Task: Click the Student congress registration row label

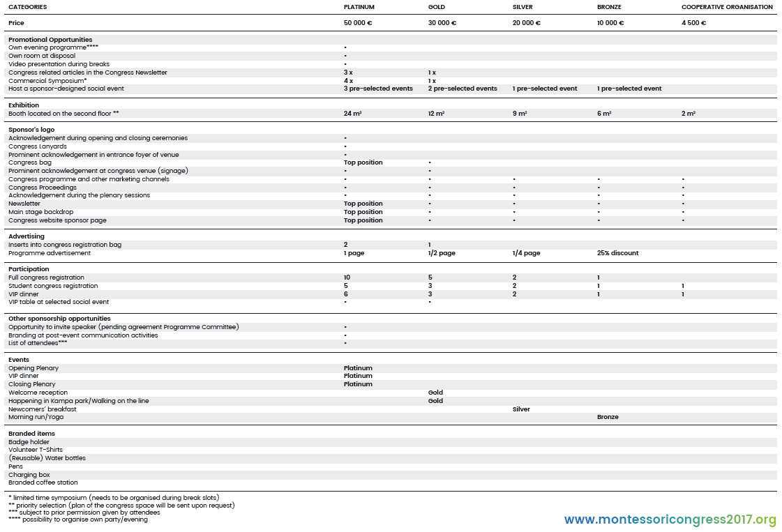Action: pos(53,286)
